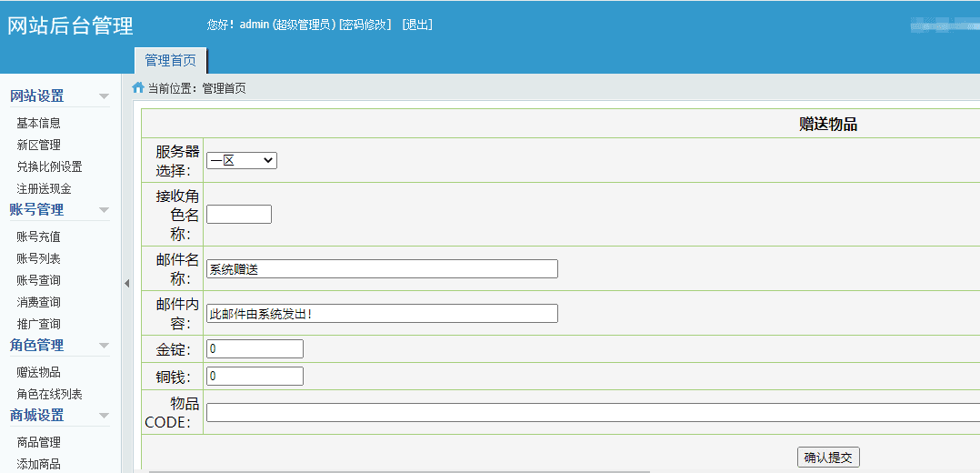Viewport: 980px width, 473px height.
Task: Collapse the 账号管理 section arrow
Action: pyautogui.click(x=104, y=210)
